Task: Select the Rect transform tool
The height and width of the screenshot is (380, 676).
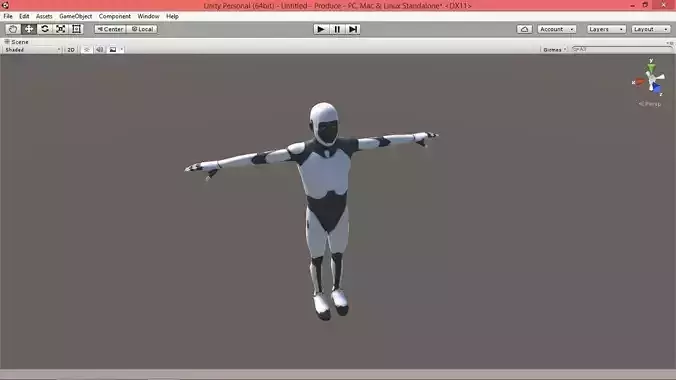Action: tap(76, 29)
